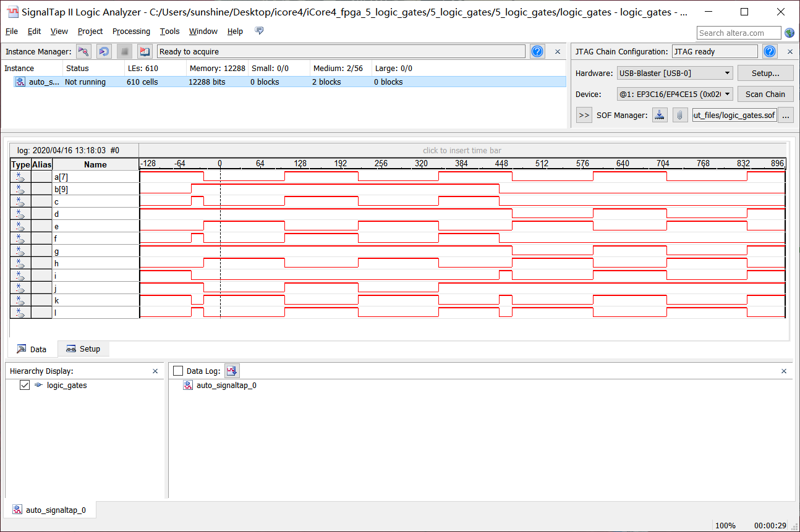Expand the SOF Manager with >> button

tap(584, 115)
